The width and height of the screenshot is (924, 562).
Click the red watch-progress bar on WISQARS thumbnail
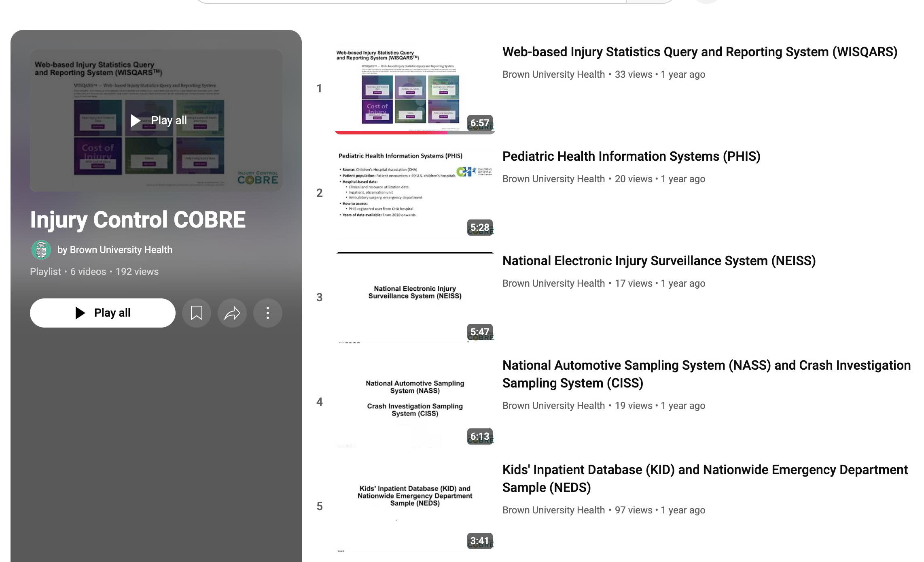[x=391, y=132]
